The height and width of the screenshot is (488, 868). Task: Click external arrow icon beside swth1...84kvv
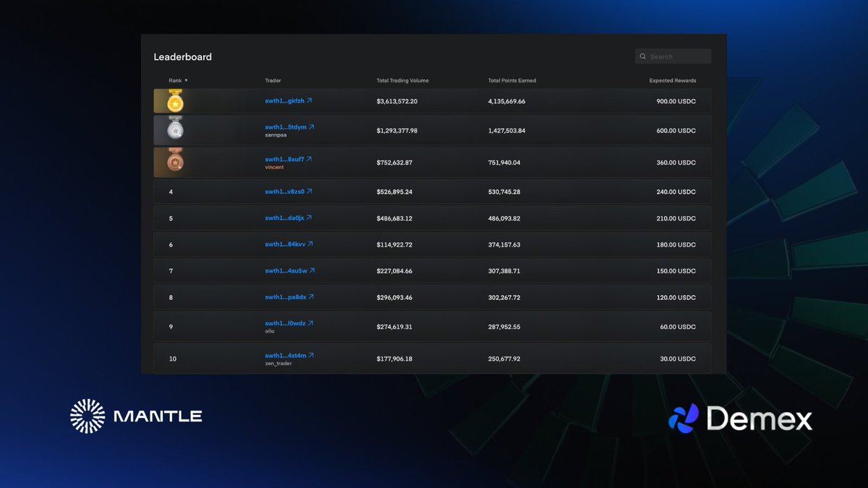click(x=310, y=244)
